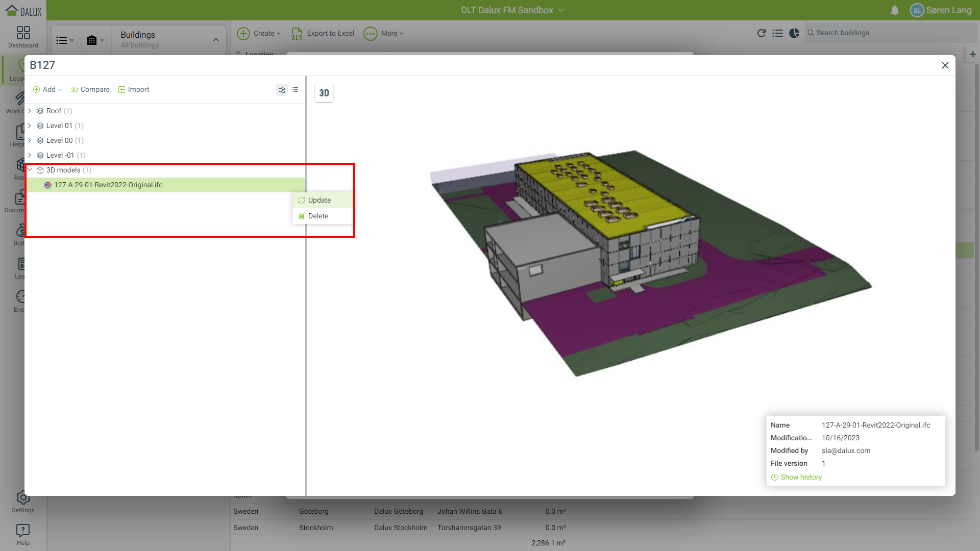
Task: Open the pie chart statistics icon
Action: 794,33
